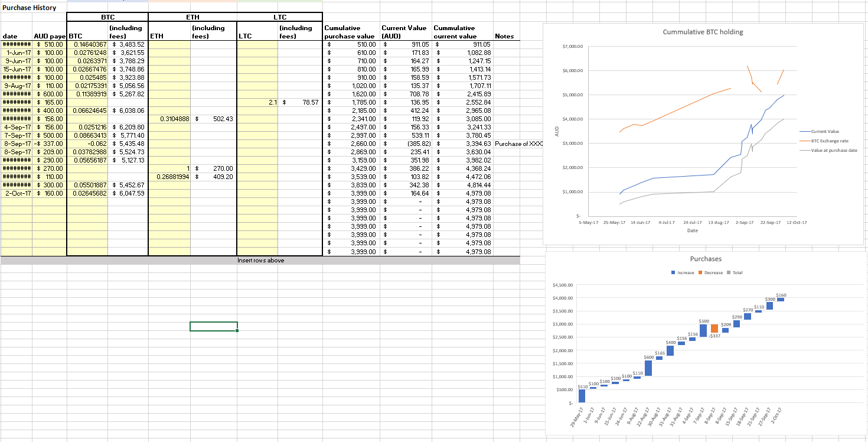Select the AUD payment cell '$ 600.00'
The height and width of the screenshot is (442, 868).
tap(50, 94)
